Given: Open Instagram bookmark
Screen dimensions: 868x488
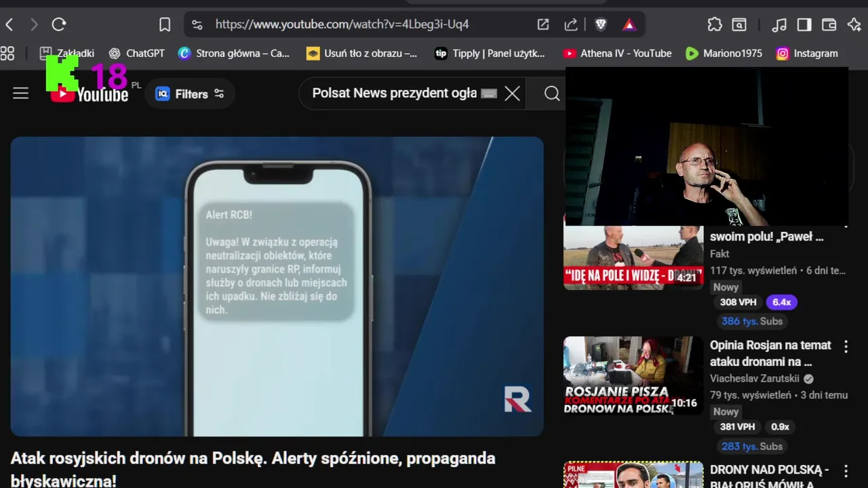Looking at the screenshot, I should [x=807, y=54].
